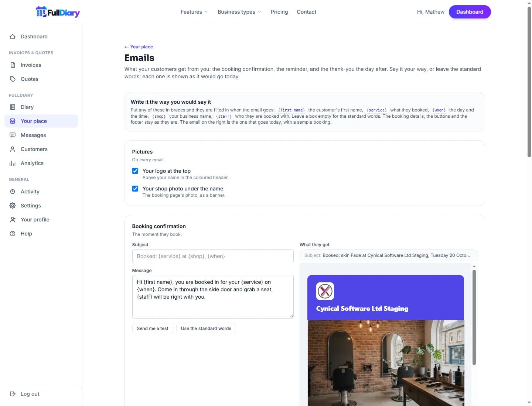Image resolution: width=532 pixels, height=406 pixels.
Task: Click the Activity clock icon
Action: [x=13, y=192]
